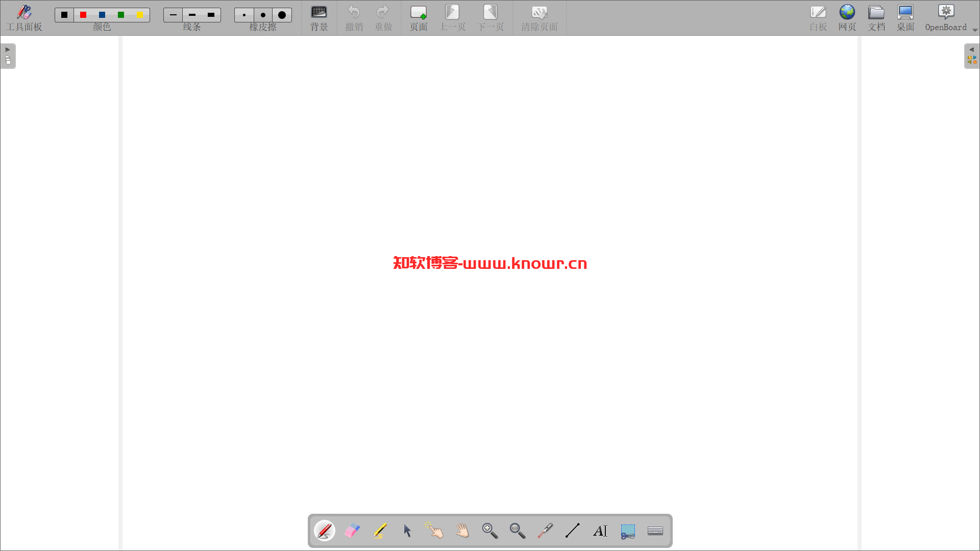Image resolution: width=980 pixels, height=551 pixels.
Task: Select the black pen color
Action: pyautogui.click(x=64, y=15)
